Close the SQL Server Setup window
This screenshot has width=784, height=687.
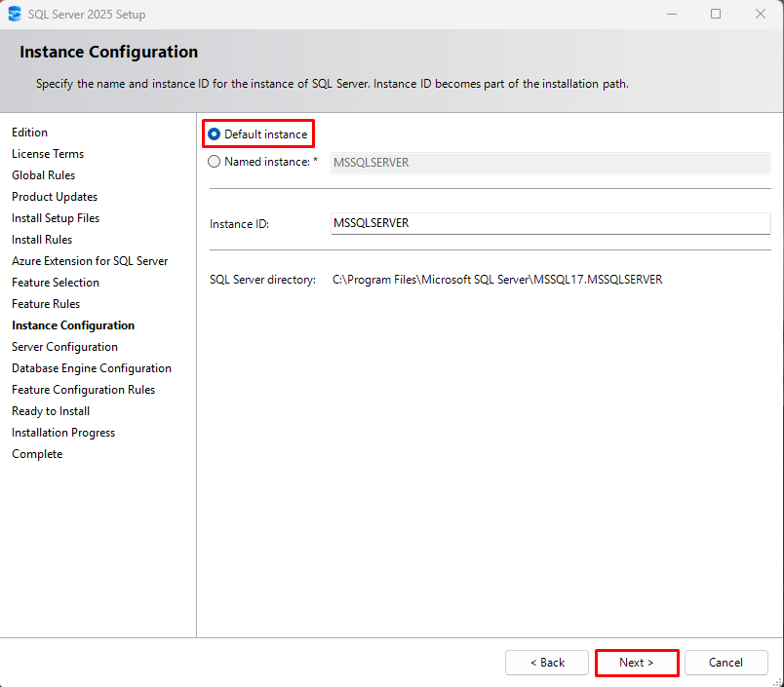761,14
